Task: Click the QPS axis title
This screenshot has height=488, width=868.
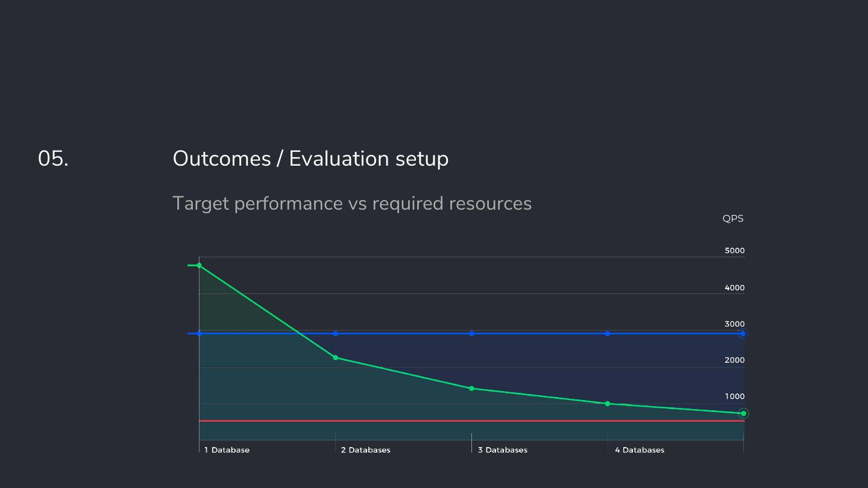Action: (733, 219)
